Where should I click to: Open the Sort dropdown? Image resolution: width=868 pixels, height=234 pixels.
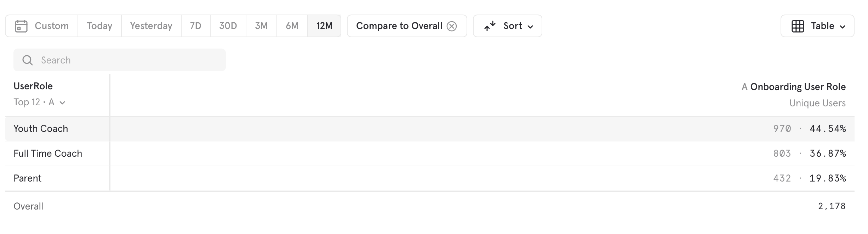[x=507, y=26]
